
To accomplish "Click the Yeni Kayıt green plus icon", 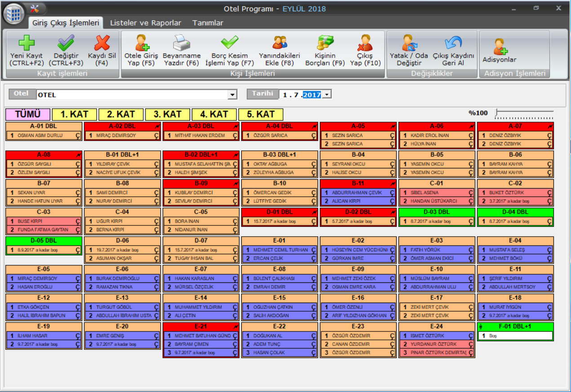I will [x=26, y=44].
